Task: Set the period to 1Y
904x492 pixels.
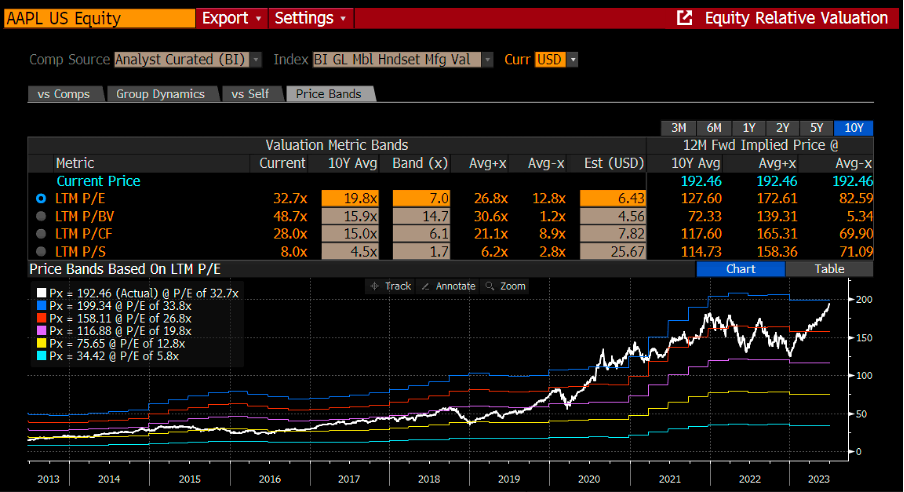Action: [x=748, y=128]
